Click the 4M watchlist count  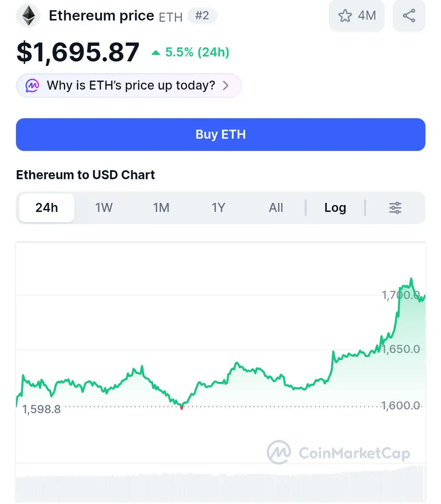pos(367,16)
